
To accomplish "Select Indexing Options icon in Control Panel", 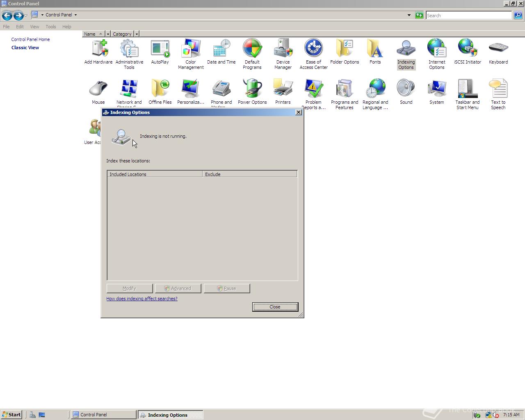I will click(x=406, y=54).
